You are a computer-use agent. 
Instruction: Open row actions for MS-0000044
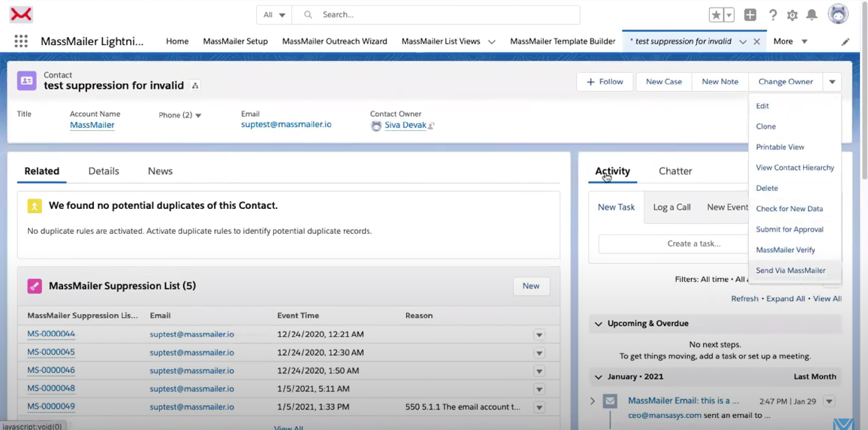pos(539,335)
